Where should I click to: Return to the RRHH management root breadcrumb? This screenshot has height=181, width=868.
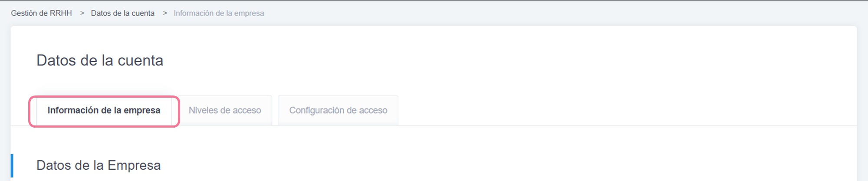[x=41, y=13]
